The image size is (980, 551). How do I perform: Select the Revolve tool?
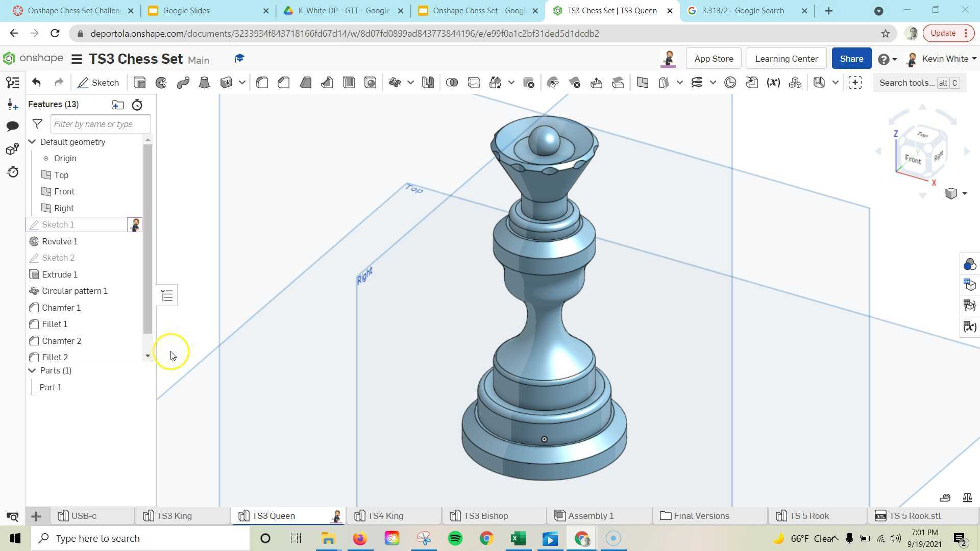coord(161,82)
